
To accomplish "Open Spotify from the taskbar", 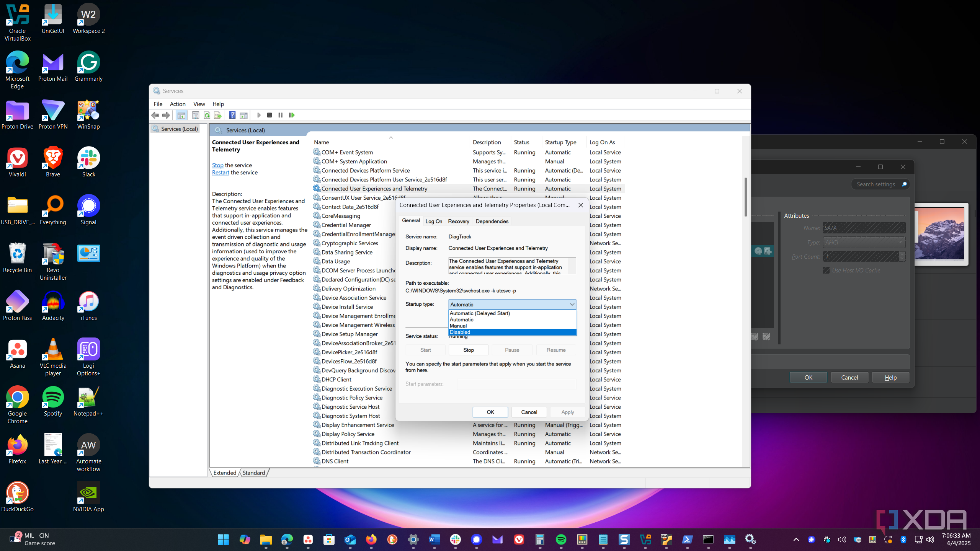I will (561, 540).
